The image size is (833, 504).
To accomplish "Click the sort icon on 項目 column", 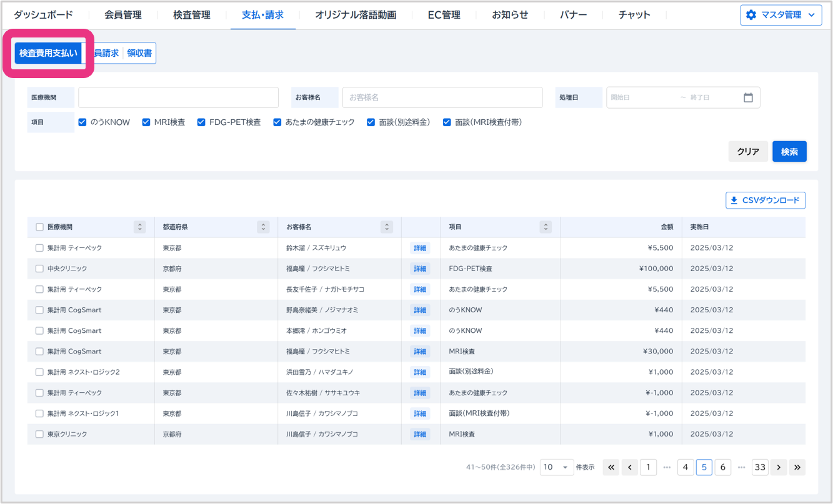I will (546, 227).
